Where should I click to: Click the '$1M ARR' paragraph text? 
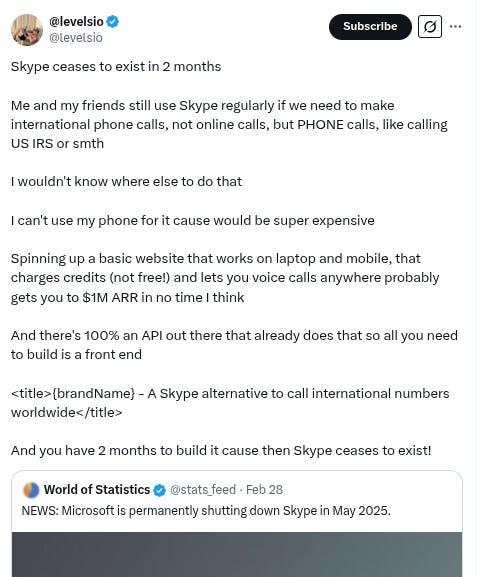tap(225, 278)
